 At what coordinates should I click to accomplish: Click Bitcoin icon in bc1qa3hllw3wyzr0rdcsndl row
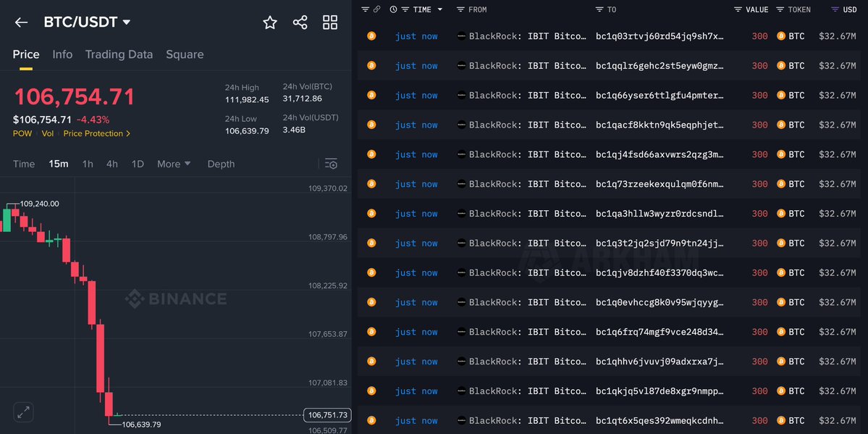point(371,214)
